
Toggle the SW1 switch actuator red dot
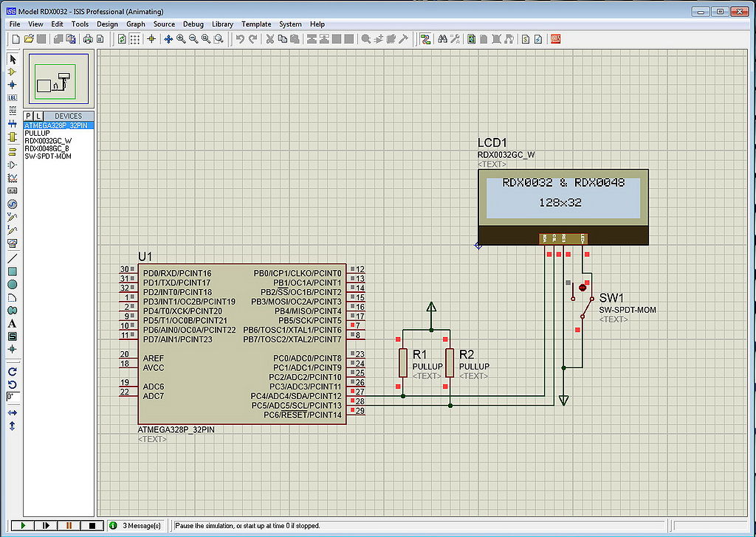tap(583, 288)
